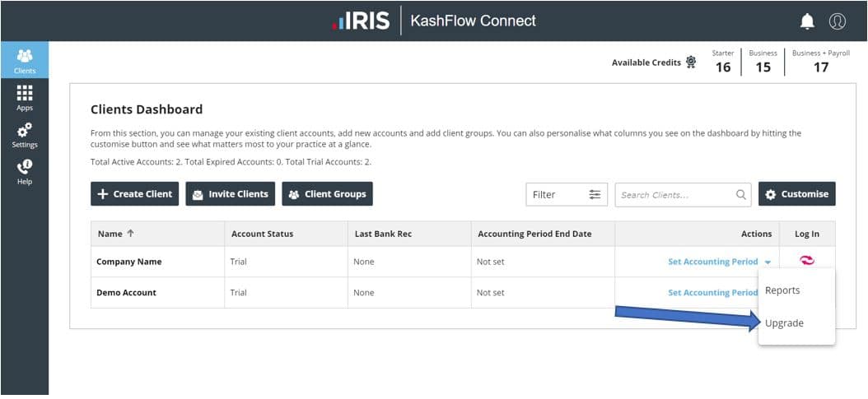The image size is (868, 399).
Task: Select Reports from the actions menu
Action: 782,290
